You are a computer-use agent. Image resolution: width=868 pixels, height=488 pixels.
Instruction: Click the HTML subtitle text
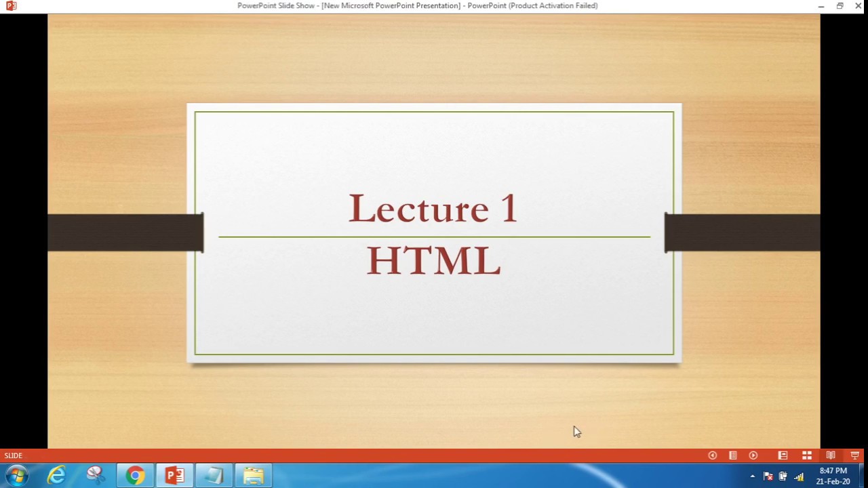(434, 260)
